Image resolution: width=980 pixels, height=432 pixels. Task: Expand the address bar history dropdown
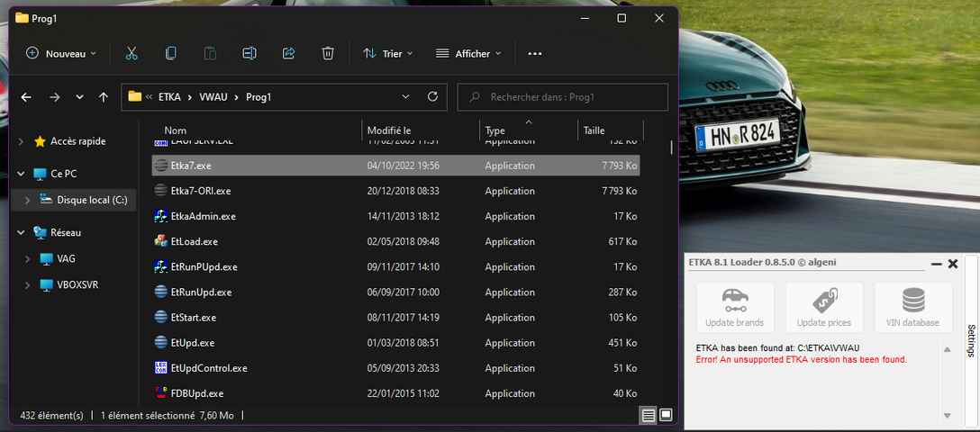pos(405,97)
